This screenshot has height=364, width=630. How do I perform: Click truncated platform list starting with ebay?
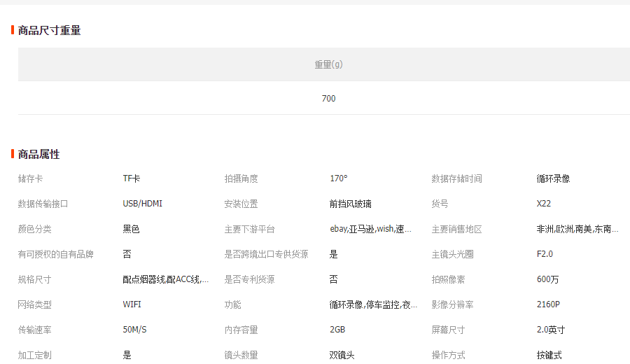pos(370,229)
